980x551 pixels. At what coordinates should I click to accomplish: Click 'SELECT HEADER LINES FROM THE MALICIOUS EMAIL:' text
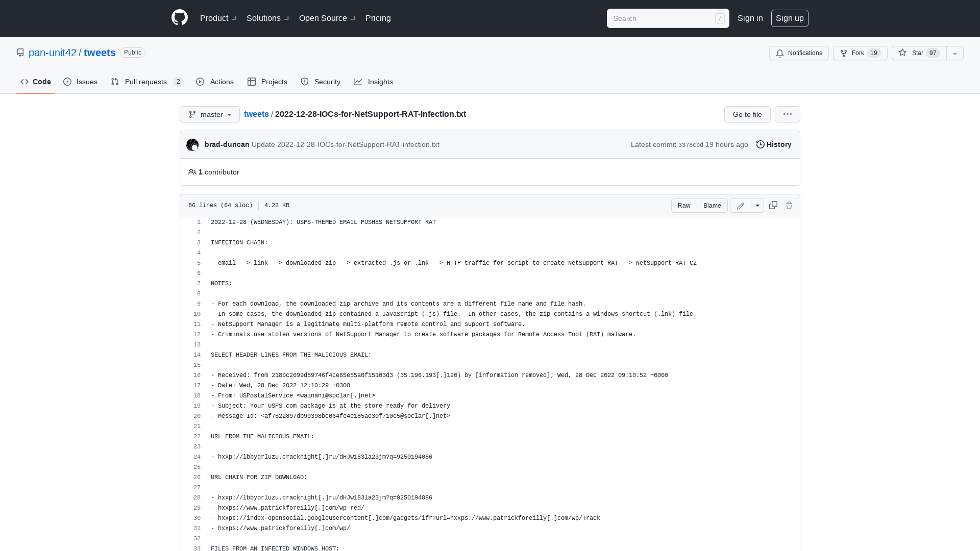291,355
